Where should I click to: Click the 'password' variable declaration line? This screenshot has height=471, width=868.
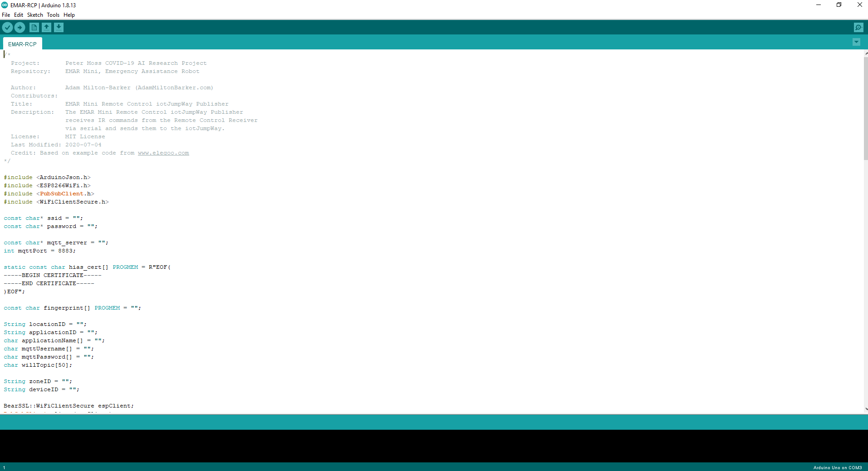[x=51, y=227]
